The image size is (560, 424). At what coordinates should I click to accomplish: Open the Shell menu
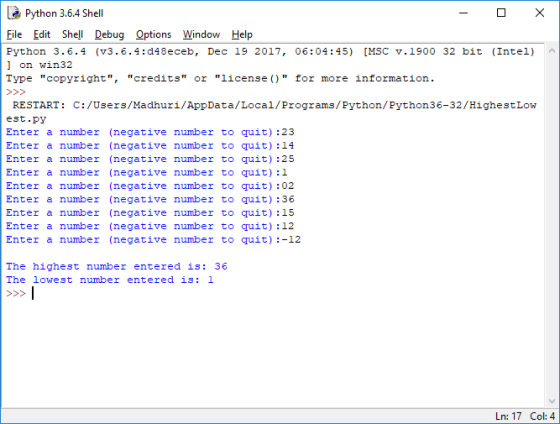pyautogui.click(x=72, y=35)
